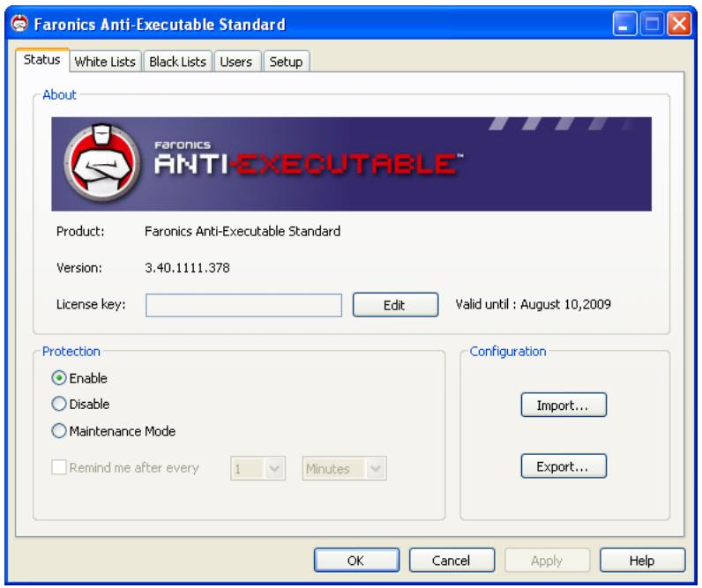Open the Users tab
The width and height of the screenshot is (702, 588).
[x=236, y=62]
